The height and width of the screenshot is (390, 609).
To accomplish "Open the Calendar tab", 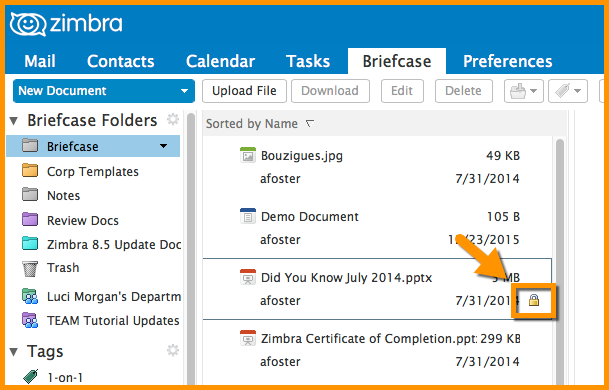I will point(220,61).
